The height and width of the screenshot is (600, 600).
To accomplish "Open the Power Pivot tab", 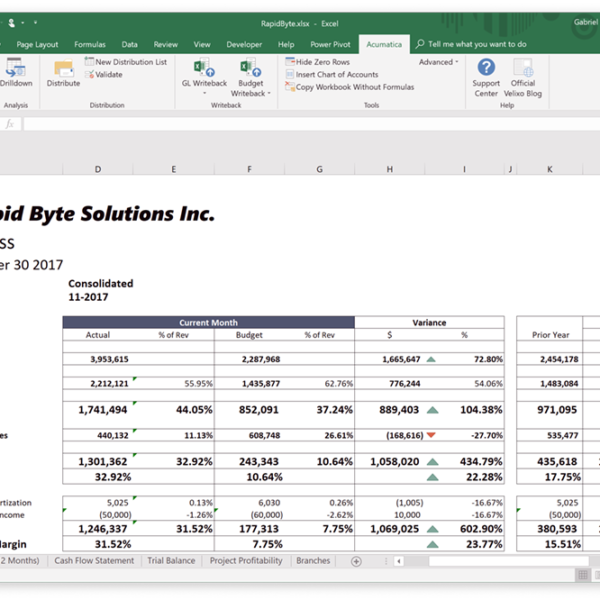I will pyautogui.click(x=330, y=44).
